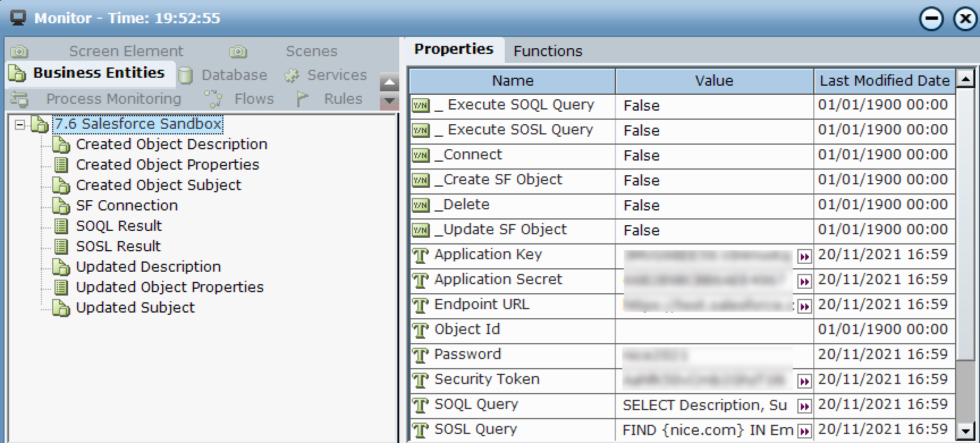The width and height of the screenshot is (980, 443).
Task: Click the properties table scroll up arrow
Action: pyautogui.click(x=965, y=78)
